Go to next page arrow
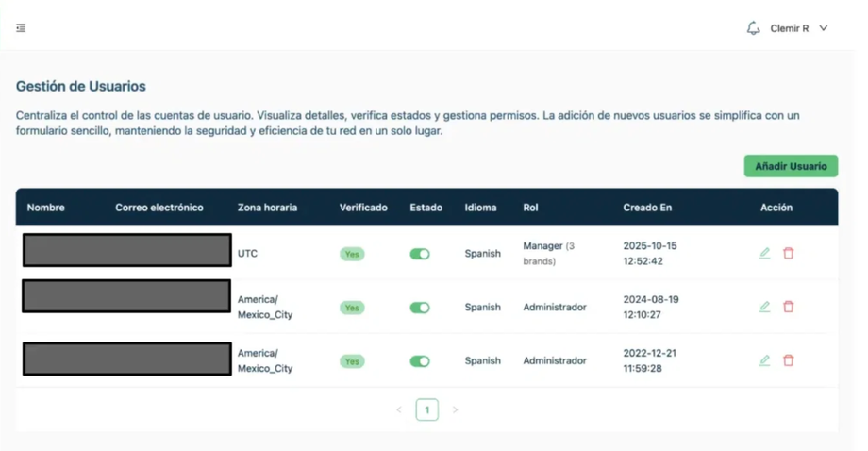 (x=455, y=410)
